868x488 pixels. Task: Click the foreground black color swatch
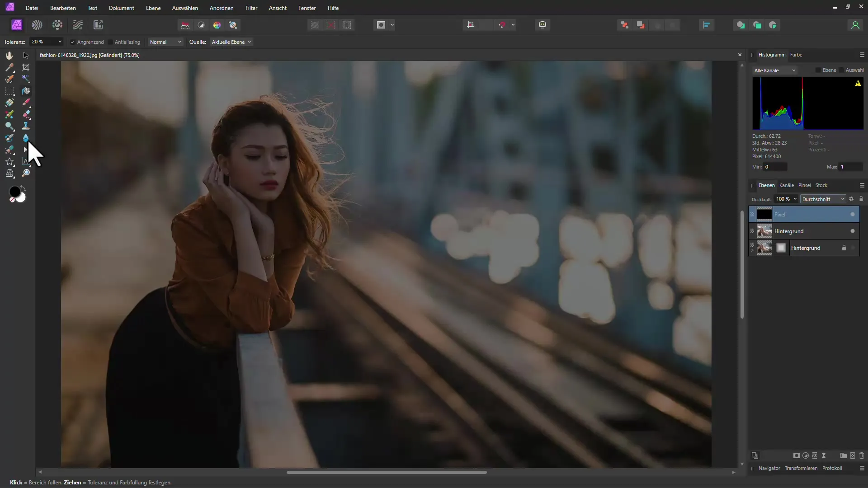pyautogui.click(x=15, y=192)
